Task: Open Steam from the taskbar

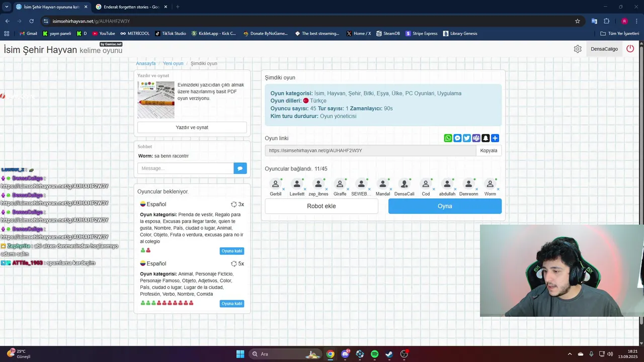Action: 389,354
